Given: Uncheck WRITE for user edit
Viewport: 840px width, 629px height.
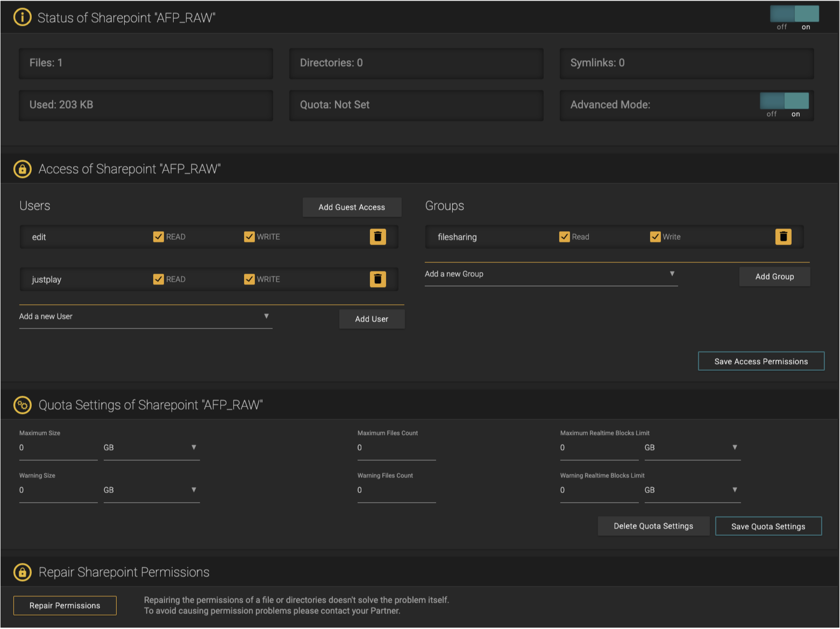Looking at the screenshot, I should click(x=249, y=237).
